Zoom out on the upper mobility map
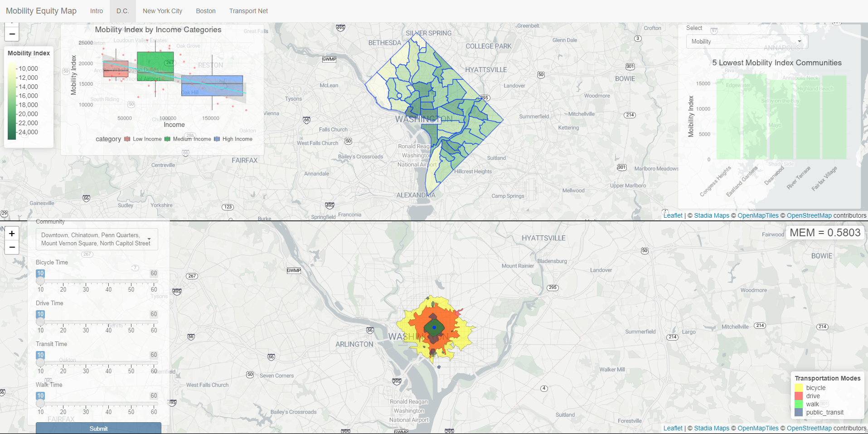 pos(12,34)
